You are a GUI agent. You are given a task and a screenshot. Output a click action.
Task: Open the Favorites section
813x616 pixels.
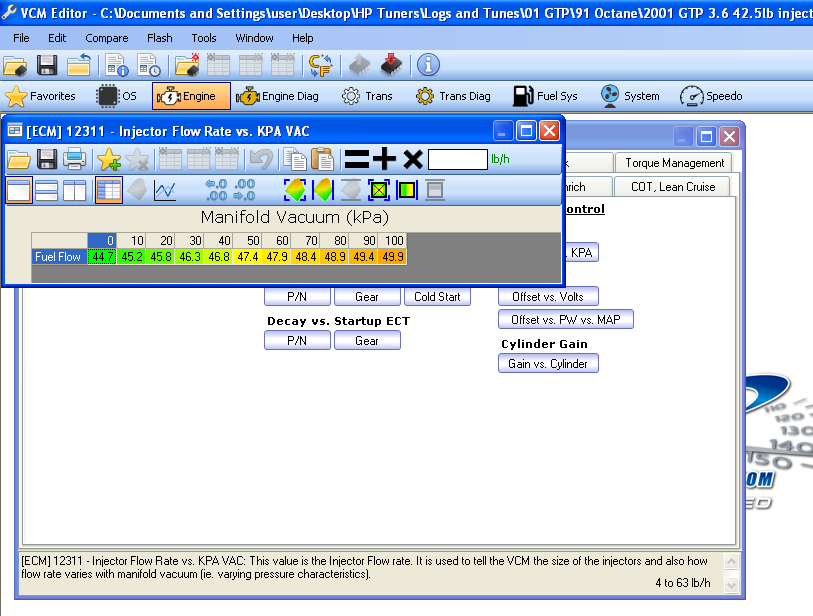click(x=40, y=96)
